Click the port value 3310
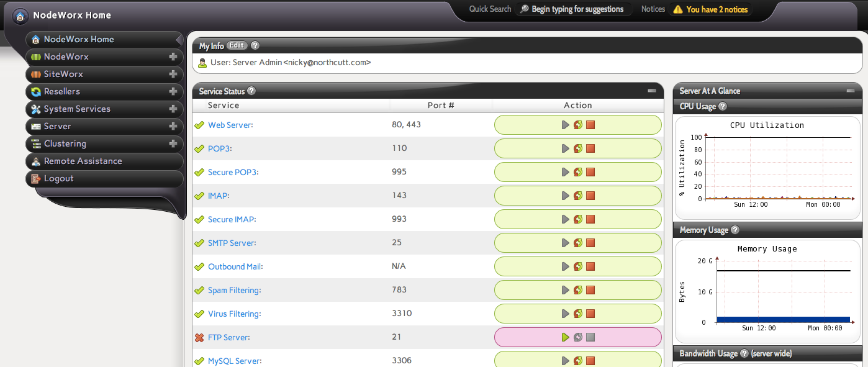The width and height of the screenshot is (868, 367). click(402, 314)
